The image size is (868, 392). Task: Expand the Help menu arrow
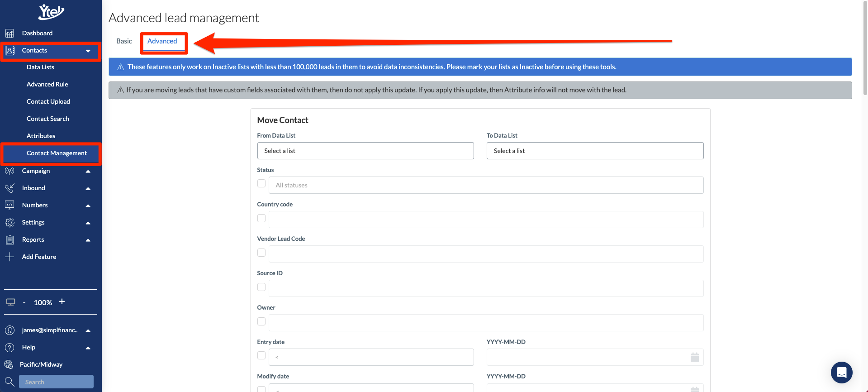click(88, 348)
